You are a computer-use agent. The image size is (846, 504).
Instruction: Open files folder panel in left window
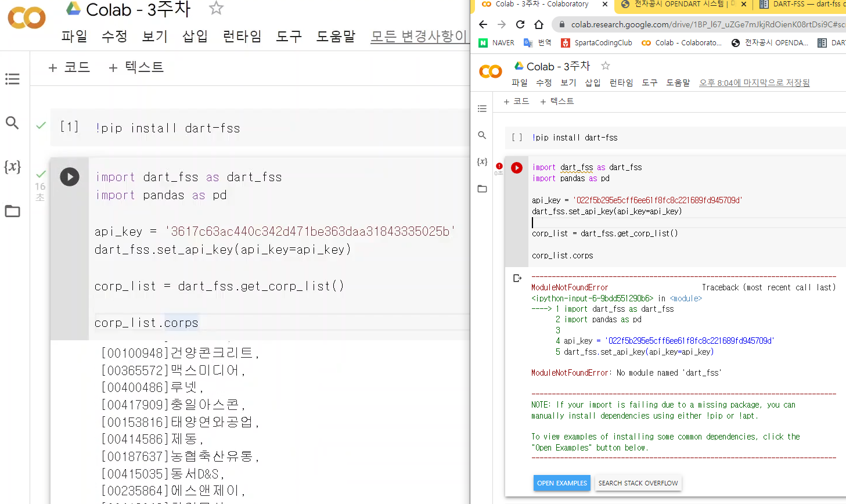(x=12, y=211)
